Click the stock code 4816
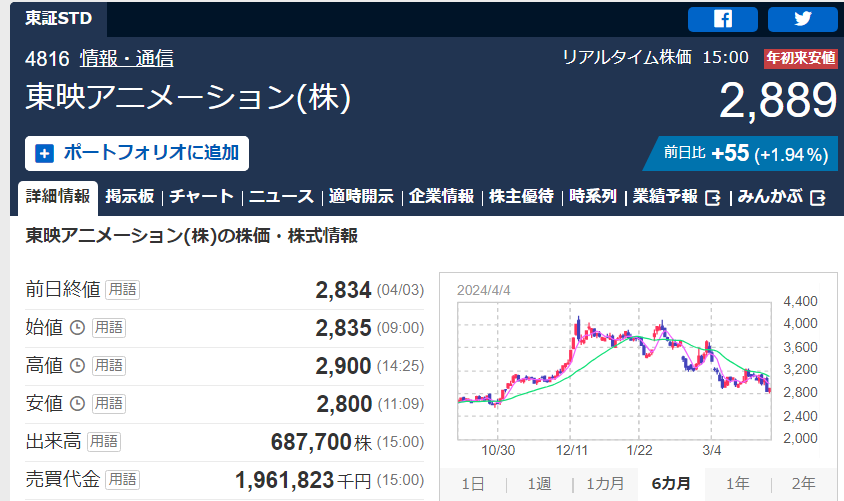This screenshot has height=501, width=844. pos(47,58)
